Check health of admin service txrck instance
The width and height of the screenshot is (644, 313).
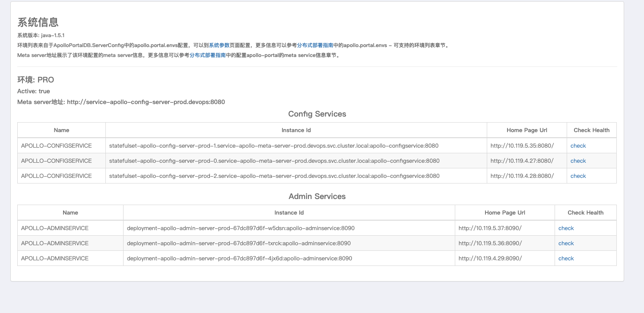click(566, 243)
